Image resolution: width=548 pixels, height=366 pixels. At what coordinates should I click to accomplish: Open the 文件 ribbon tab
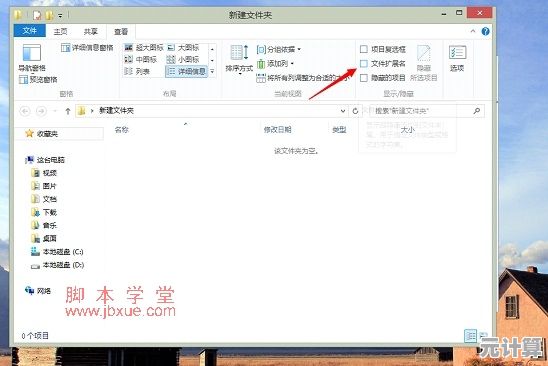point(30,31)
